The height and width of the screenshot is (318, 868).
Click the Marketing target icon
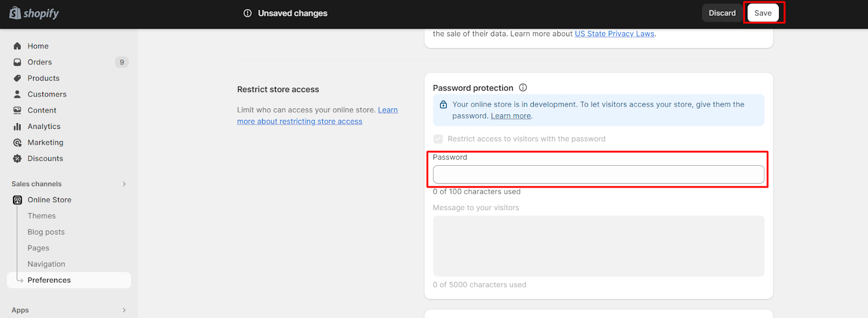[17, 142]
